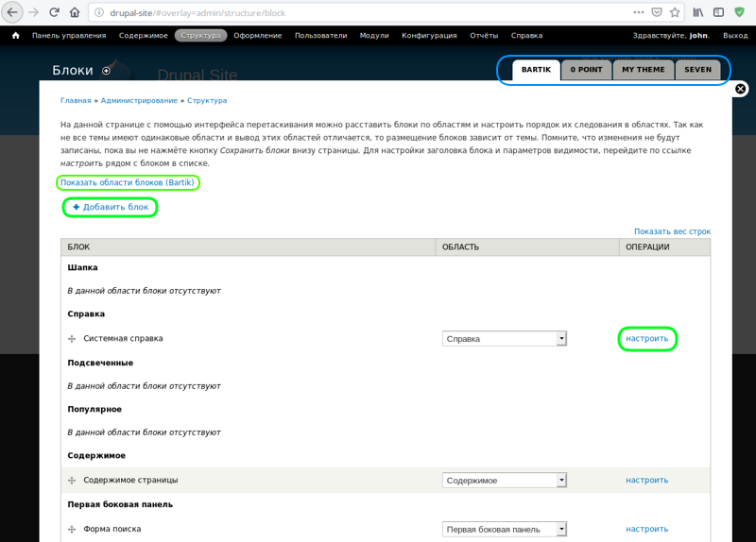Close the overlay with X button

740,89
